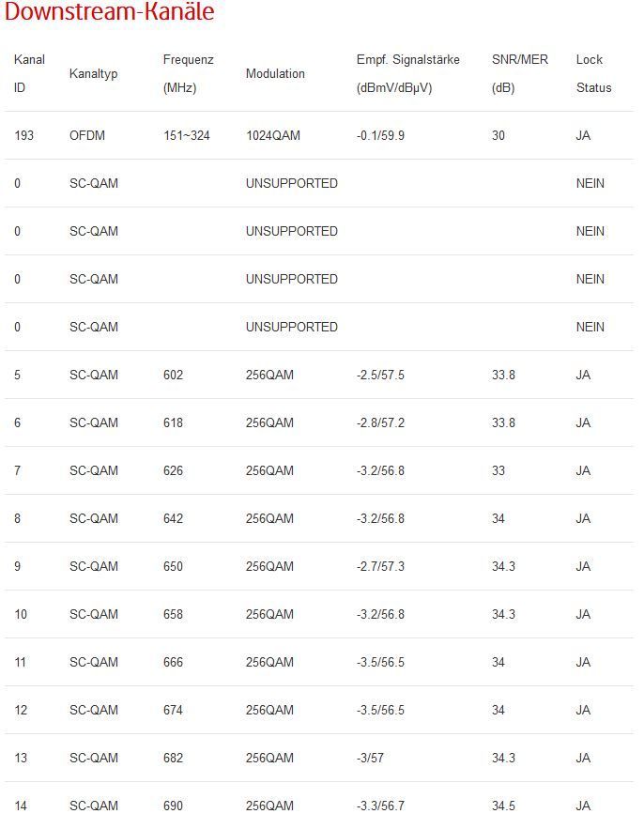
Task: Select the -0.1/59.9 signal strength value
Action: (x=380, y=135)
